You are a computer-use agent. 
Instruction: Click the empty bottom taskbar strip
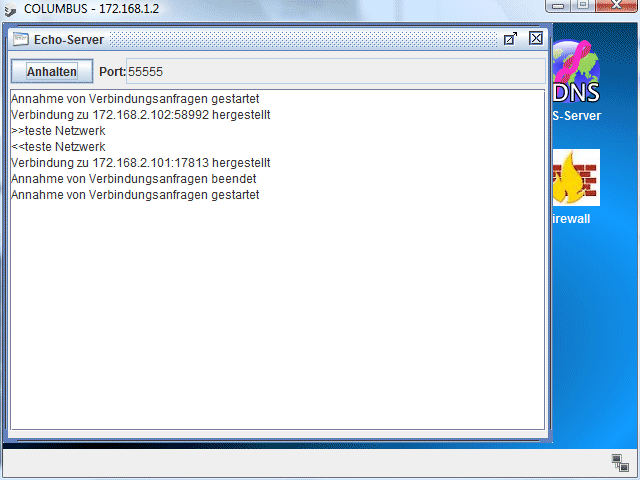[x=306, y=463]
